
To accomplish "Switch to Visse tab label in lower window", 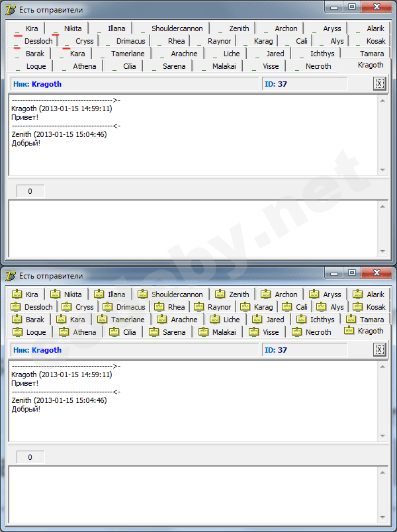I will pos(271,332).
